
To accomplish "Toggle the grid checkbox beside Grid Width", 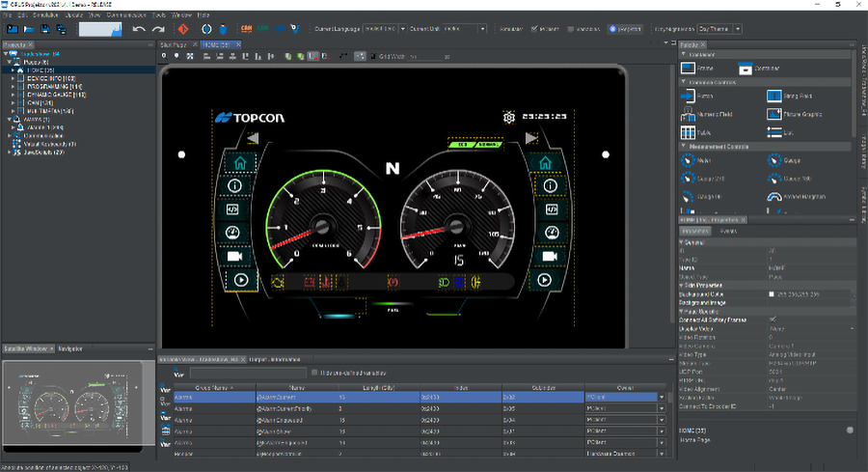I will 373,56.
